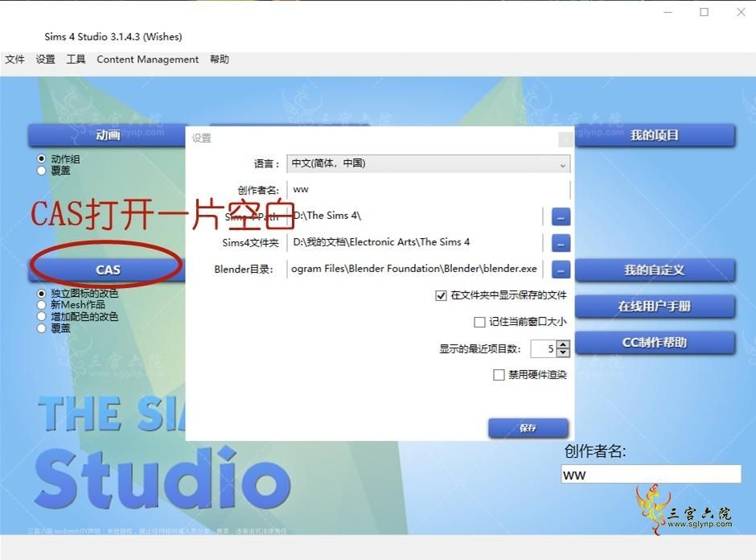Browse for the Sims4文件夹 location

[561, 244]
